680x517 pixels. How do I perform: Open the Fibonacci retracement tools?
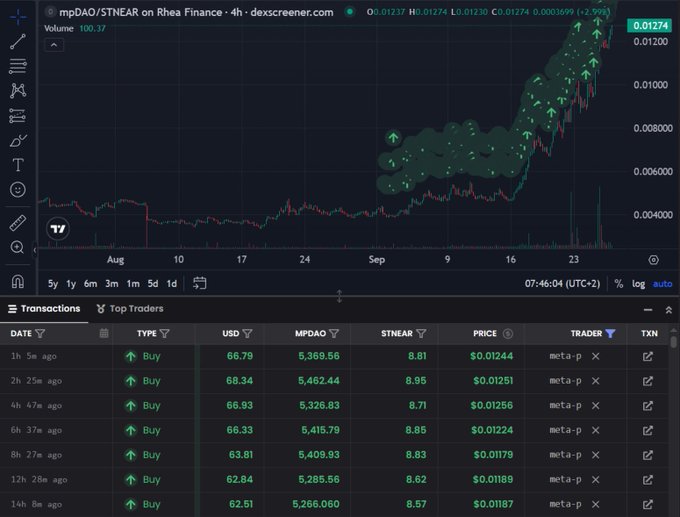tap(18, 66)
